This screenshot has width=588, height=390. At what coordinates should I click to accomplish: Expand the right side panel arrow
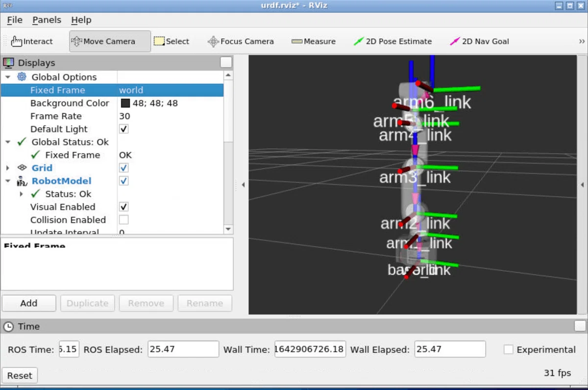(582, 185)
